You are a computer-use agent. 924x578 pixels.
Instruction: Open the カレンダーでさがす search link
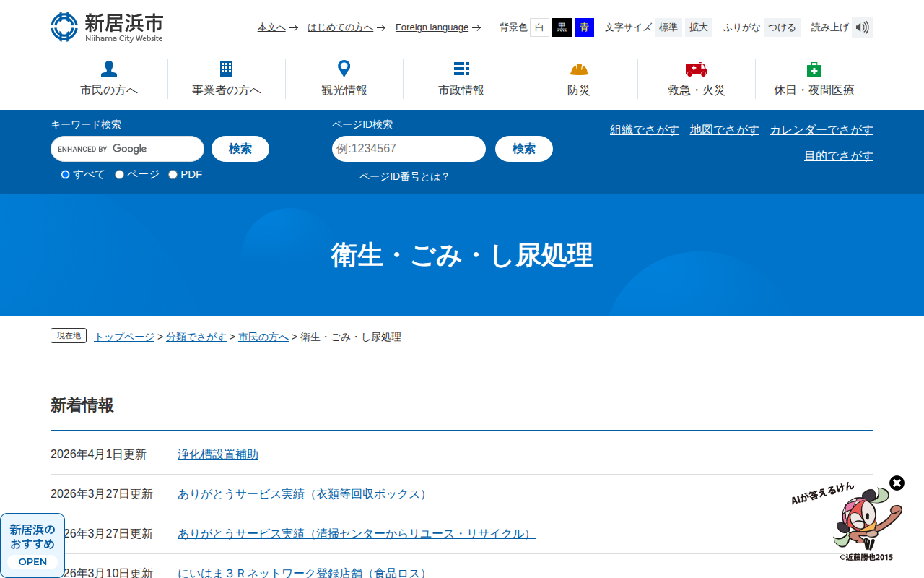coord(821,130)
